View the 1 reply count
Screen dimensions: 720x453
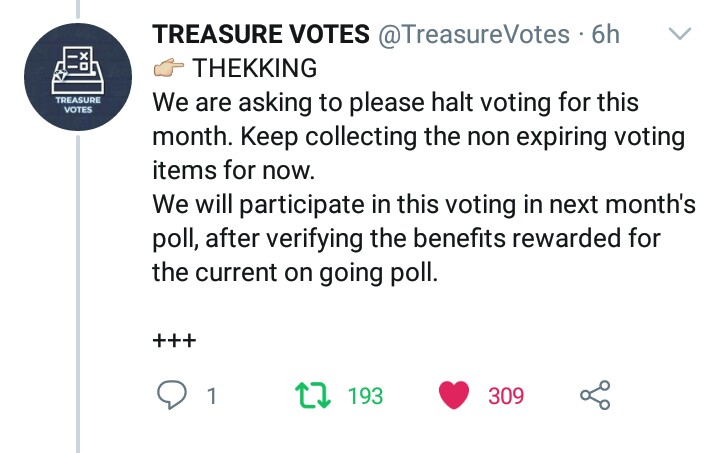211,397
